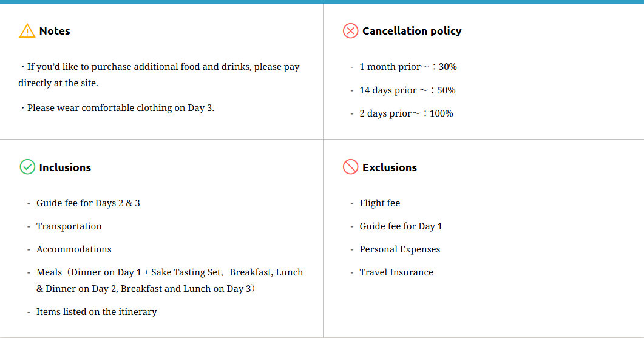Click the Items listed on the itinerary line

coord(97,312)
